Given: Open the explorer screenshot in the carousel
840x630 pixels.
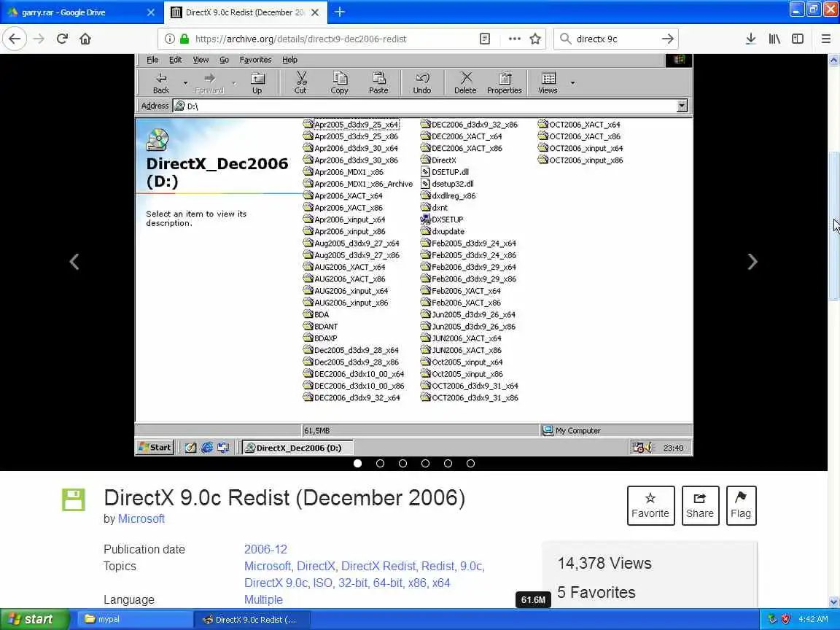Looking at the screenshot, I should pyautogui.click(x=413, y=255).
